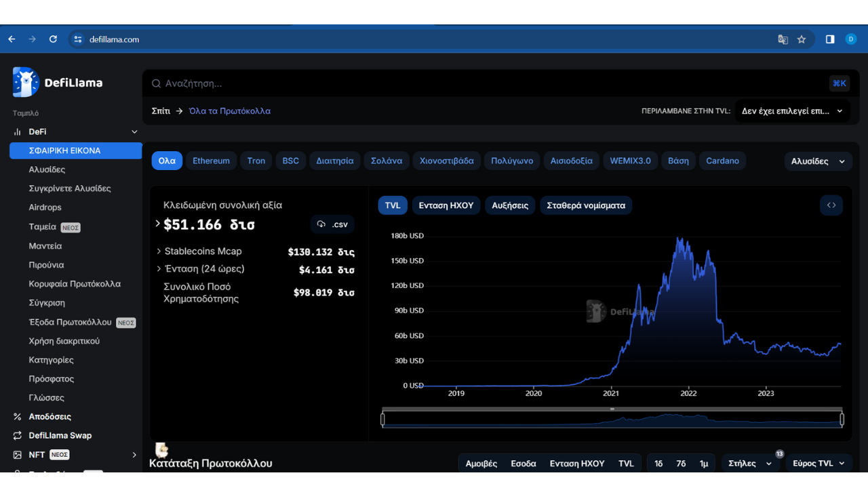Expand the Stablecoins Mcap row
Screen dimensions: 868x488
tap(159, 251)
